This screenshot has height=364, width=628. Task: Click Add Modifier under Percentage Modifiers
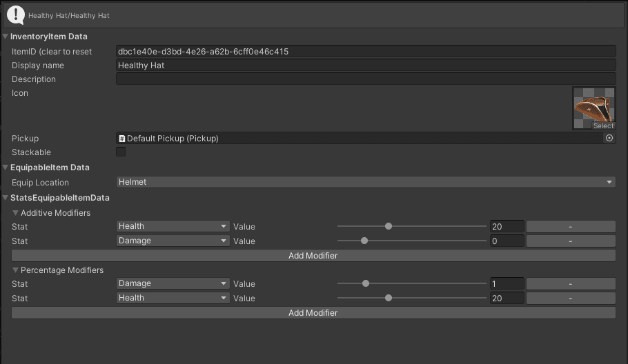point(313,313)
